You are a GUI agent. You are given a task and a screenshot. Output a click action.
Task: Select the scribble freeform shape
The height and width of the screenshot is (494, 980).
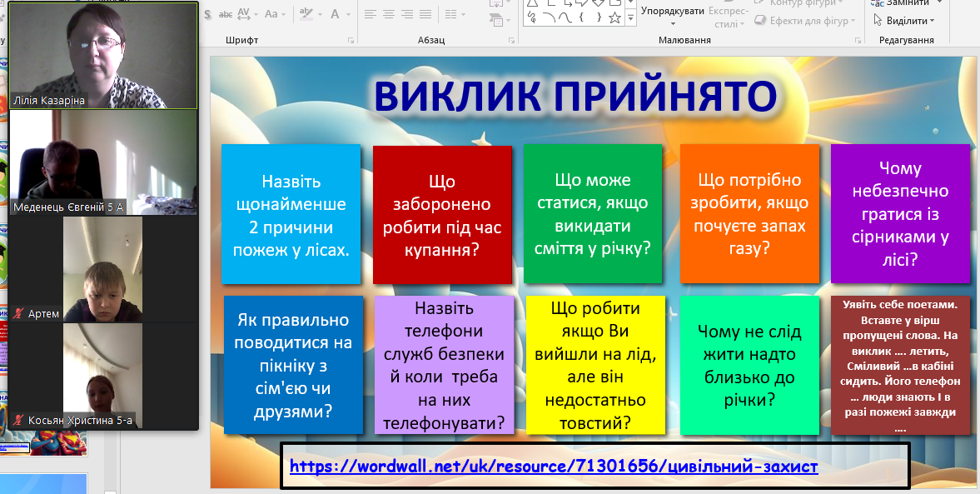click(x=530, y=16)
